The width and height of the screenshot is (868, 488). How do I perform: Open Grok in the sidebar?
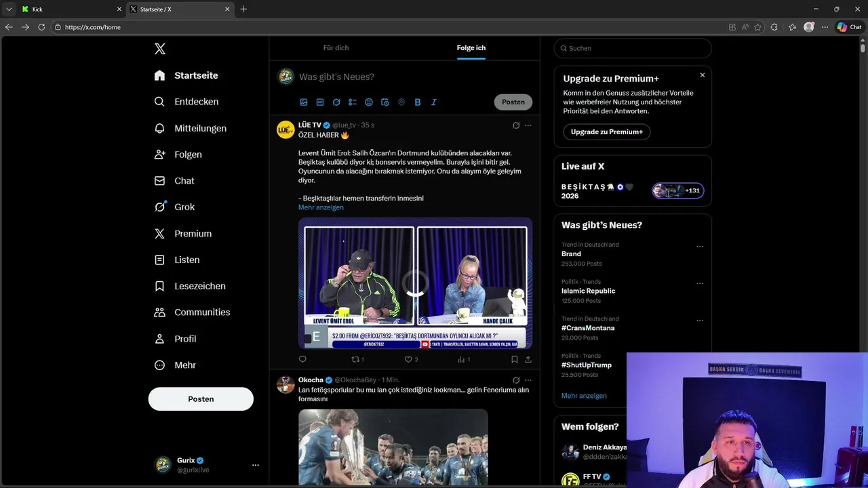(174, 207)
